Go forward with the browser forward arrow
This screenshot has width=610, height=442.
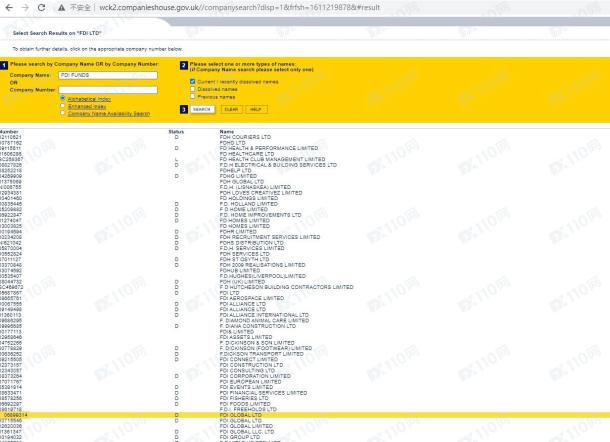pos(25,7)
